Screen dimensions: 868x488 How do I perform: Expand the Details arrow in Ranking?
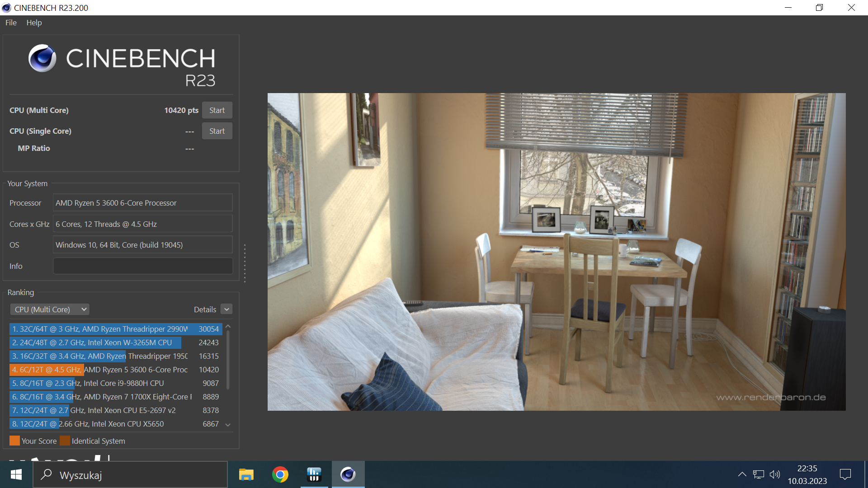(227, 310)
